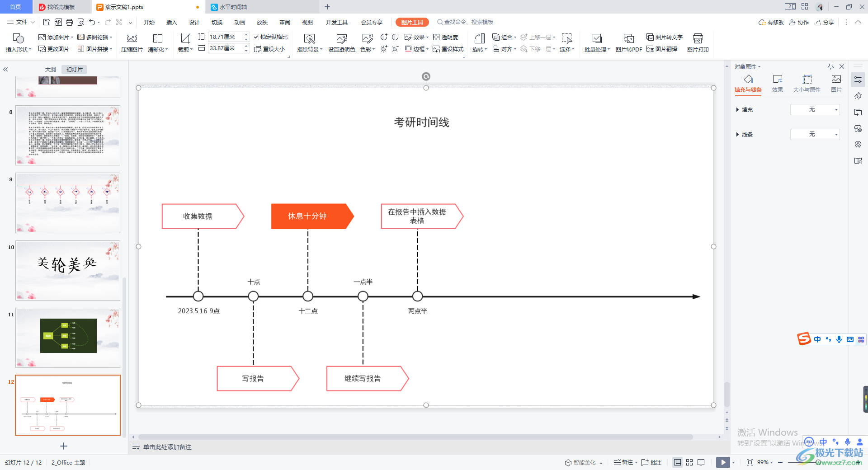Click the Reset Style (重设样式) button
868x470 pixels.
coord(448,49)
